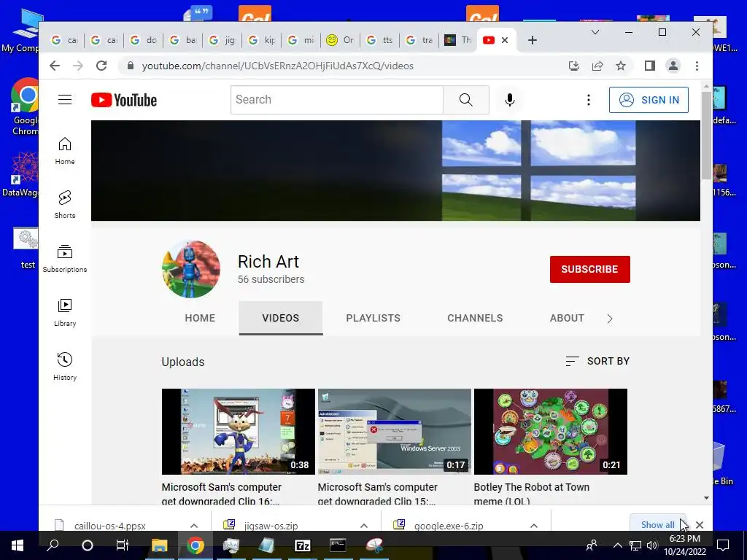Click Show all downloads
The height and width of the screenshot is (560, 747).
coord(657,525)
